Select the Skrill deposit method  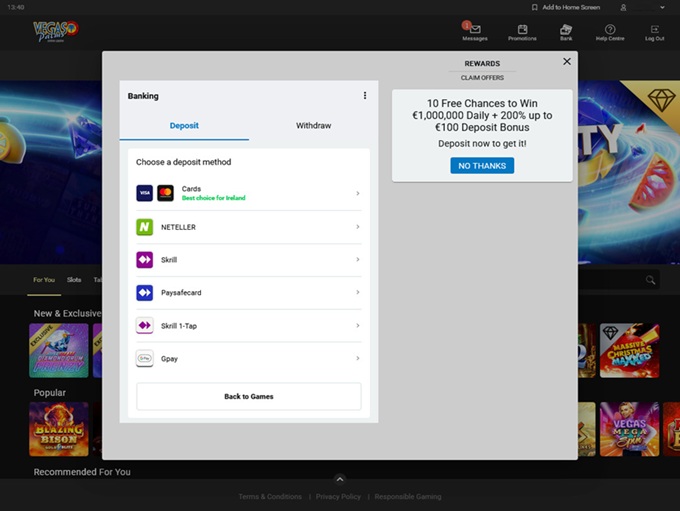click(x=248, y=260)
